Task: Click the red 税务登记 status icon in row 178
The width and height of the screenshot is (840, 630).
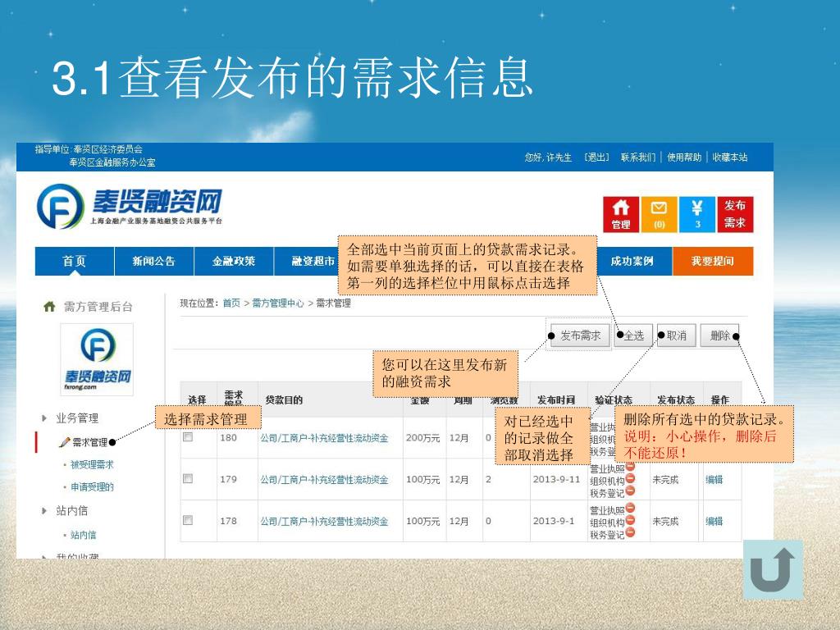Action: pos(630,532)
